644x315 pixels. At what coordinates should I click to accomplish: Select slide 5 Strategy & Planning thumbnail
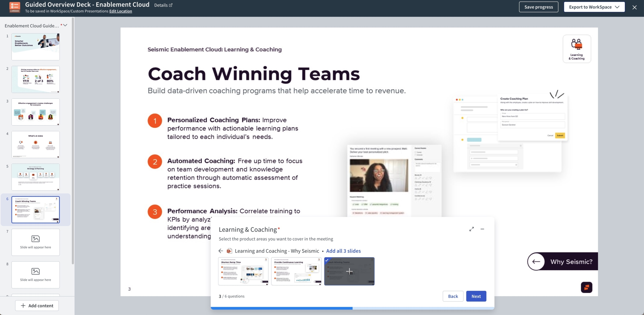click(35, 177)
